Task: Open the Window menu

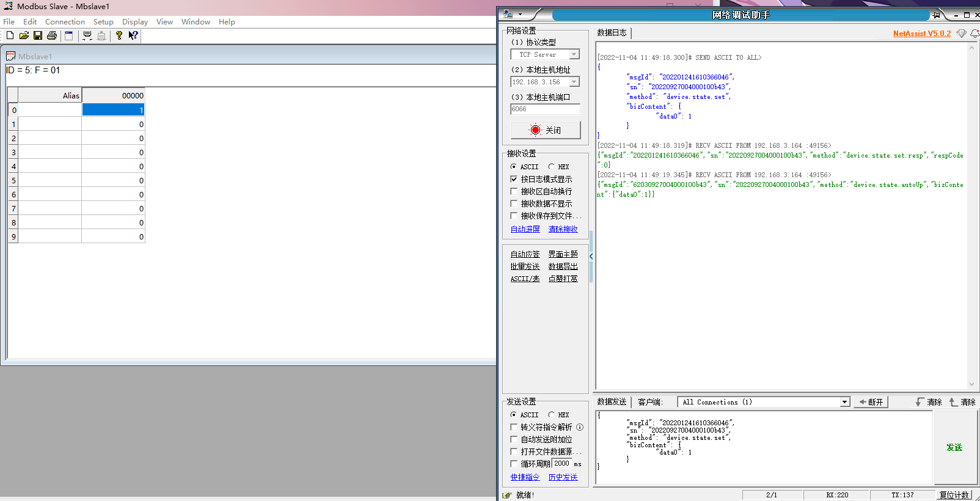Action: 196,21
